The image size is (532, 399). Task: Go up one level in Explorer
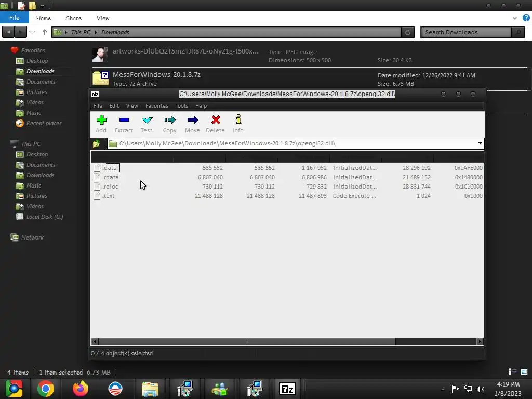pos(45,32)
